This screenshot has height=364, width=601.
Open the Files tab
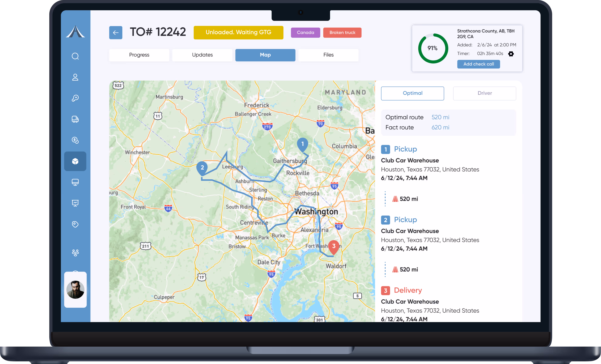click(328, 55)
